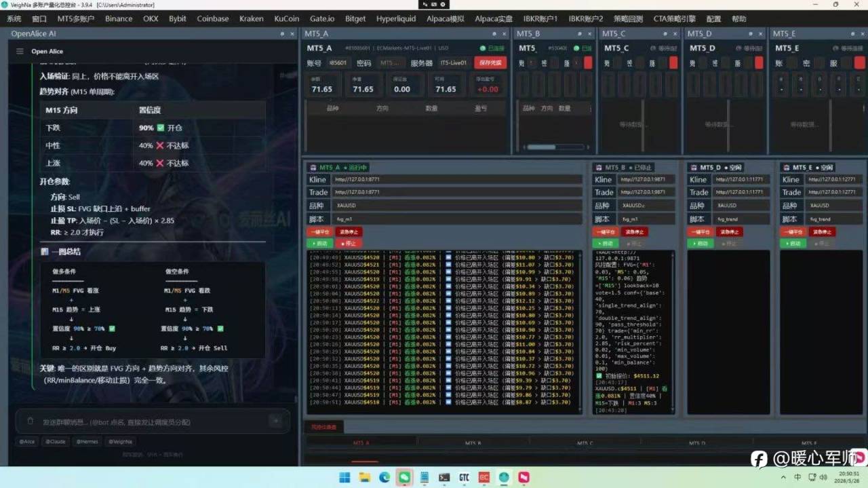Viewport: 868px width, 488px height.
Task: Start the MT5_E strategy
Action: click(793, 243)
